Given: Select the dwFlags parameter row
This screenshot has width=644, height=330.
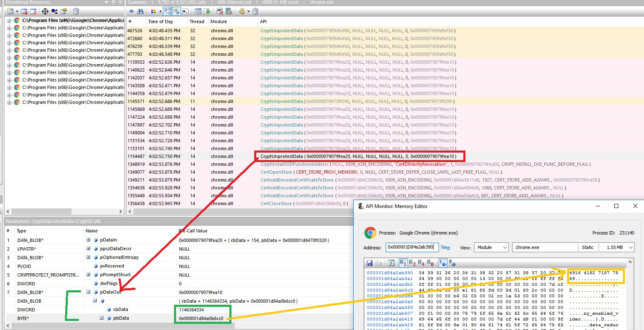Looking at the screenshot, I should (179, 283).
